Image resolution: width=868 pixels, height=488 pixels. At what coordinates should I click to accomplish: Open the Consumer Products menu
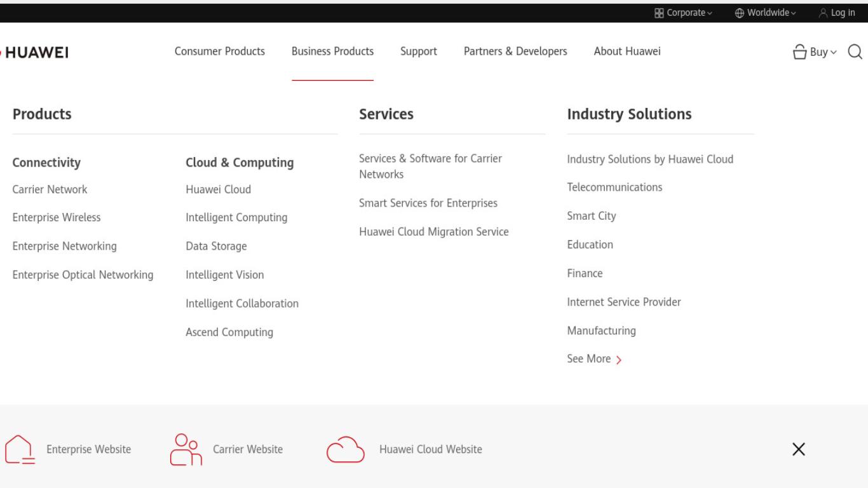point(220,51)
